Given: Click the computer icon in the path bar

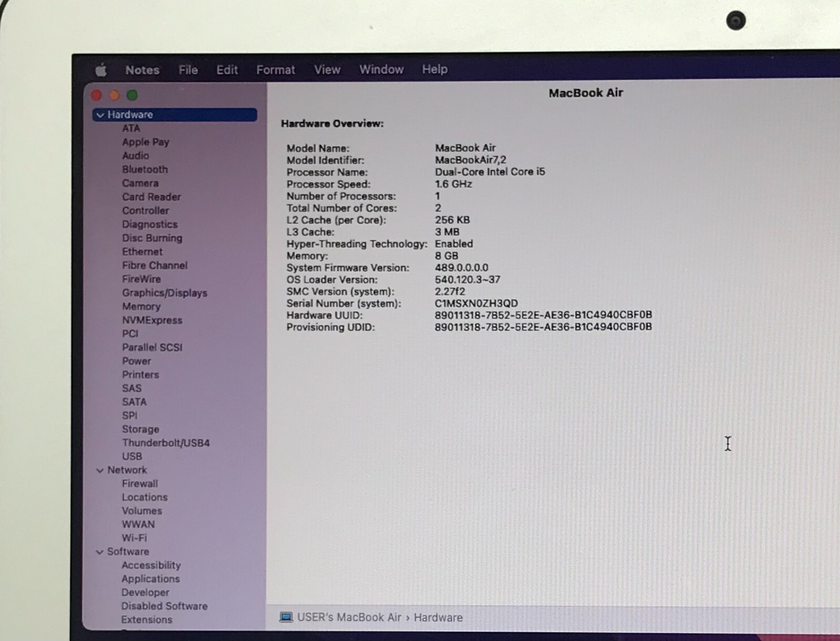Looking at the screenshot, I should pyautogui.click(x=286, y=617).
